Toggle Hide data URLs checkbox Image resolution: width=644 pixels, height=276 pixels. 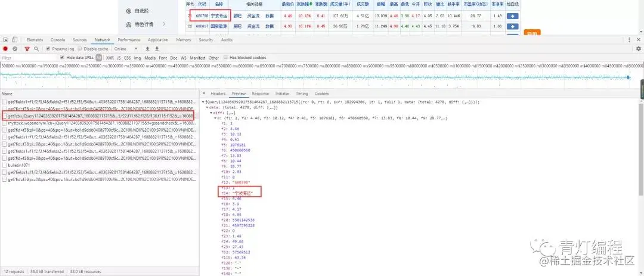(63, 57)
